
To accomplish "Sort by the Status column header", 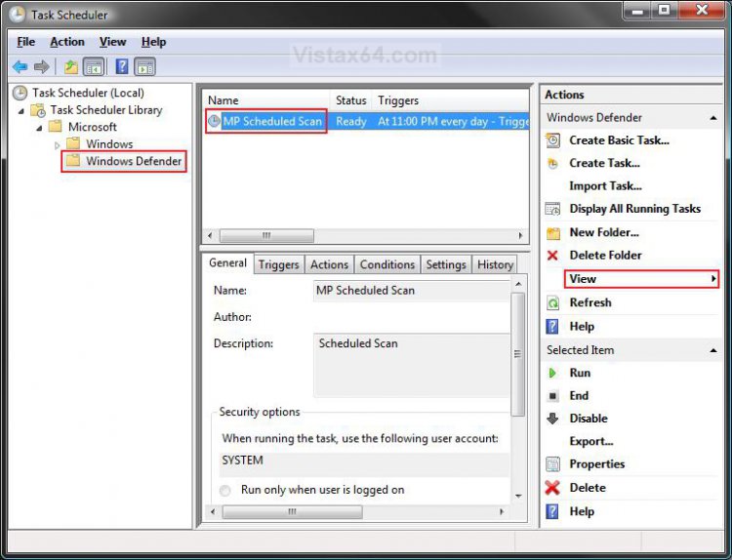I will [x=351, y=100].
